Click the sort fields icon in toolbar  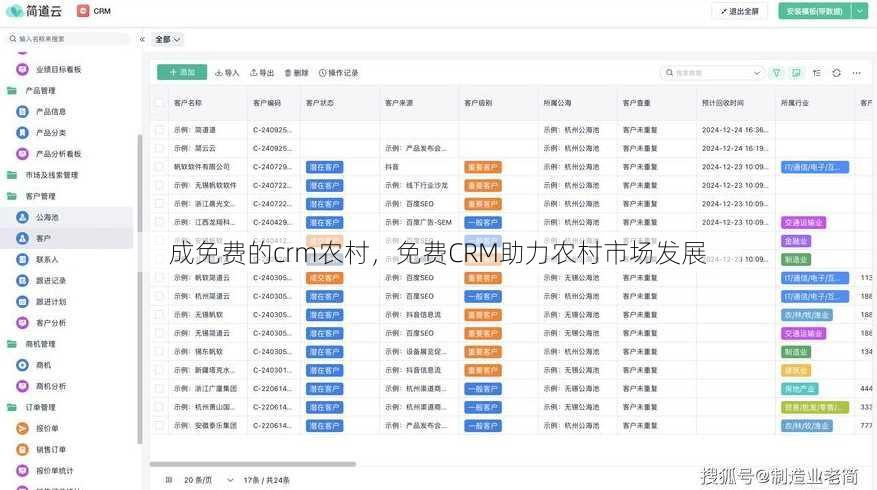(x=817, y=73)
